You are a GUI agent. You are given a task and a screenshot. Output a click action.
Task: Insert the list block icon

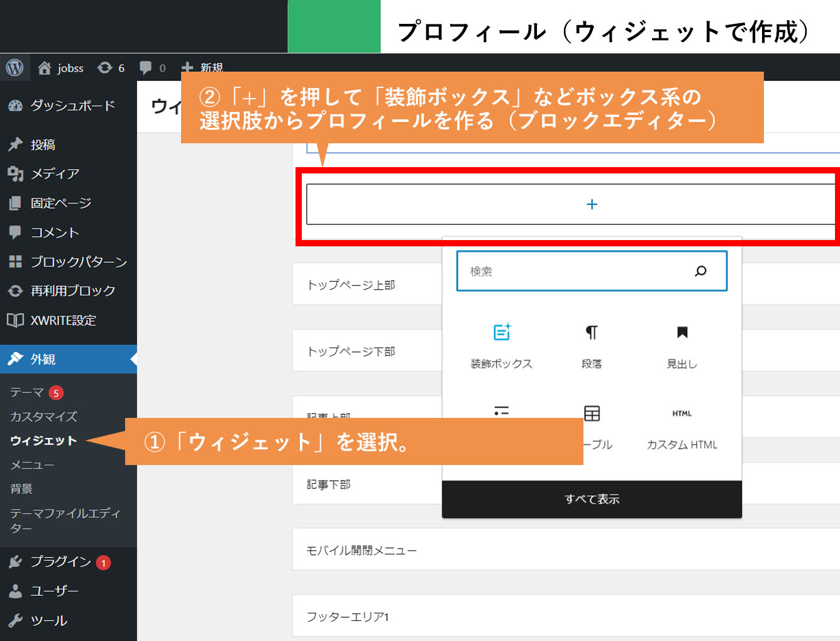pos(501,411)
